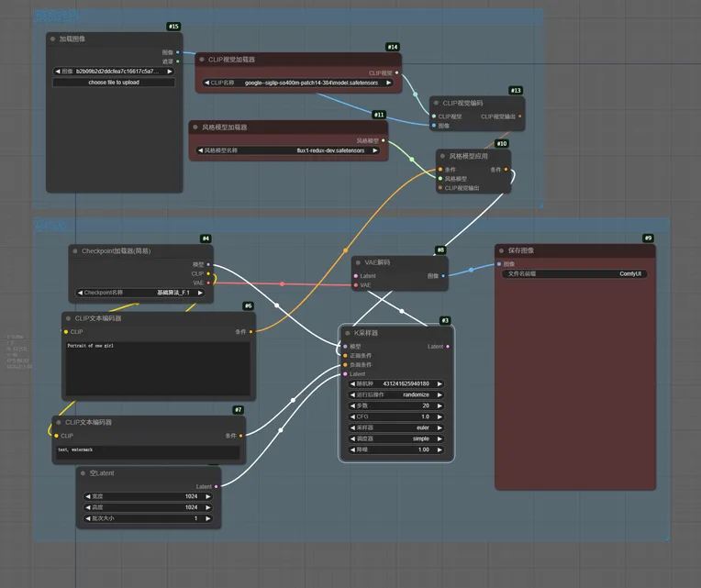This screenshot has height=588, width=701.
Task: Click the 风格迁移 group title
Action: [57, 16]
